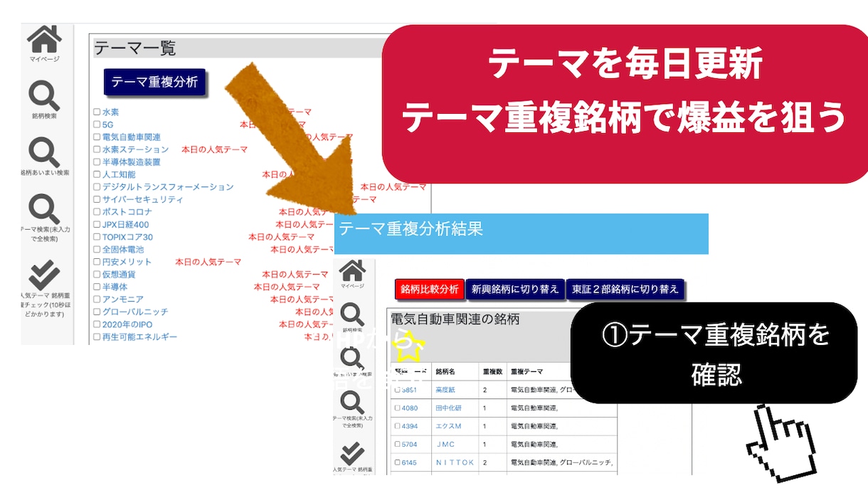
Task: Open stock code link 6145
Action: point(410,462)
